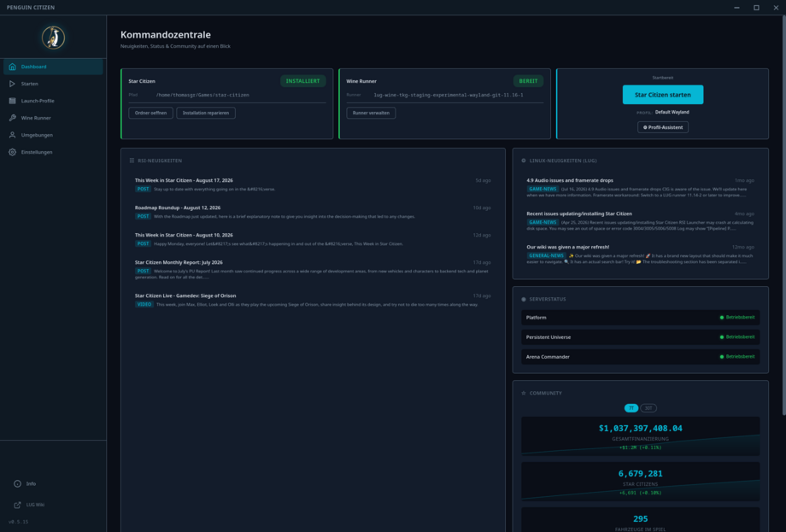The height and width of the screenshot is (532, 786).
Task: Open the Roadmap Roundup August 12 post
Action: point(313,212)
